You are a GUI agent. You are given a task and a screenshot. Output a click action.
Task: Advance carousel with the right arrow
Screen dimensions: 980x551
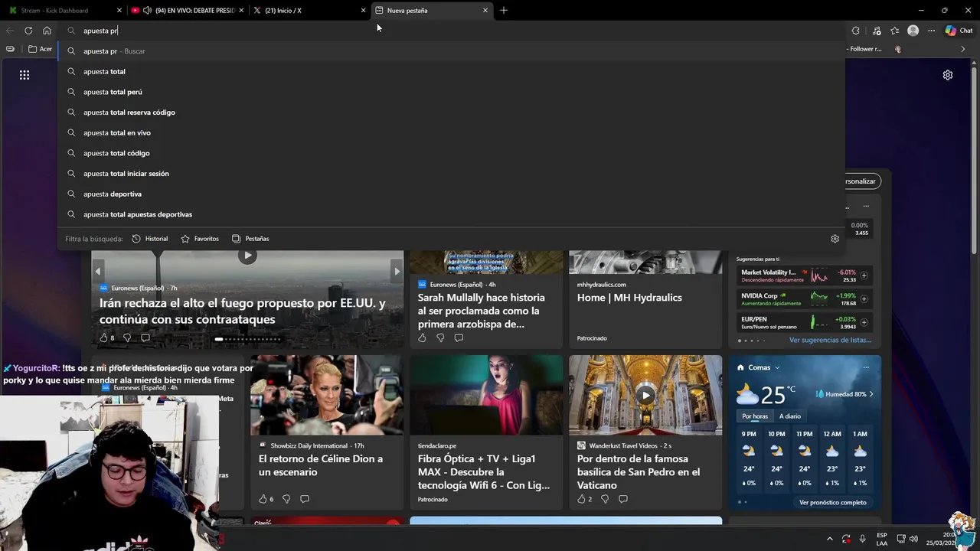pos(397,271)
